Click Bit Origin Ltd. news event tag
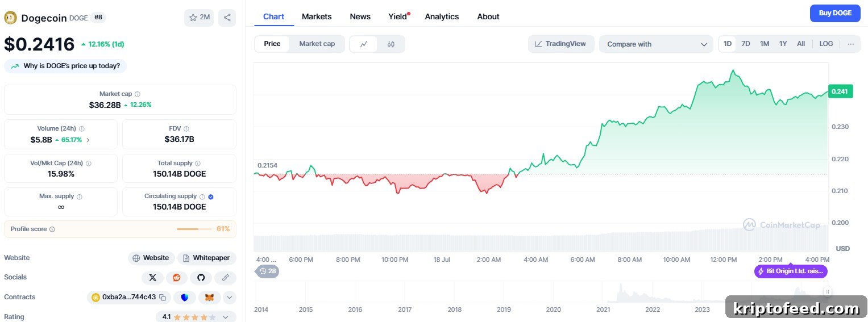Screen dimensions: 868x322 pyautogui.click(x=791, y=271)
